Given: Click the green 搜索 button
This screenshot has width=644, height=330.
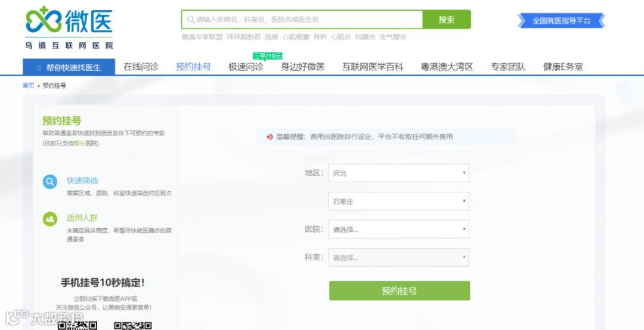Looking at the screenshot, I should point(447,19).
